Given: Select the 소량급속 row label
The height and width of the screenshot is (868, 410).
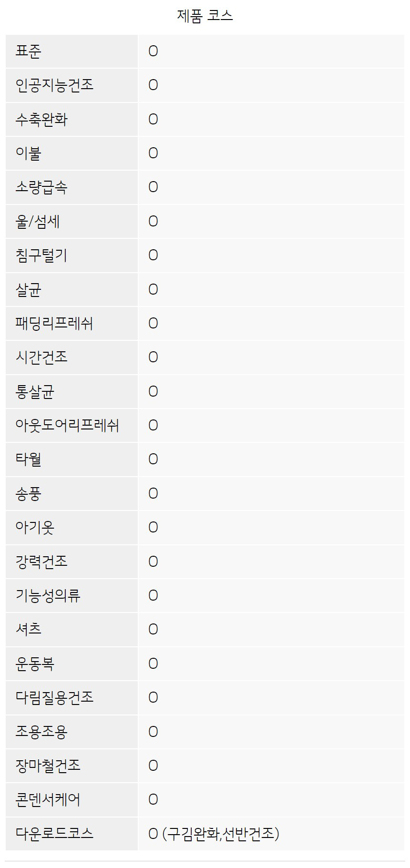Looking at the screenshot, I should coord(41,187).
